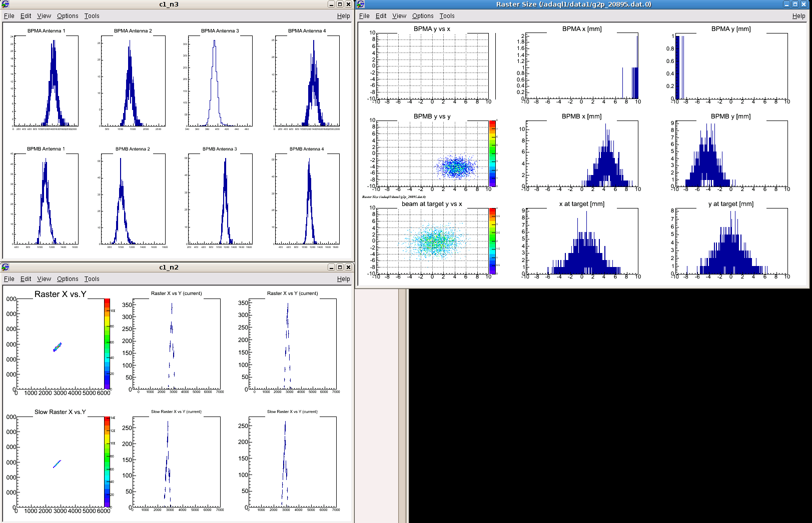Open View menu in c1_n2 window
The height and width of the screenshot is (523, 812).
tap(44, 279)
